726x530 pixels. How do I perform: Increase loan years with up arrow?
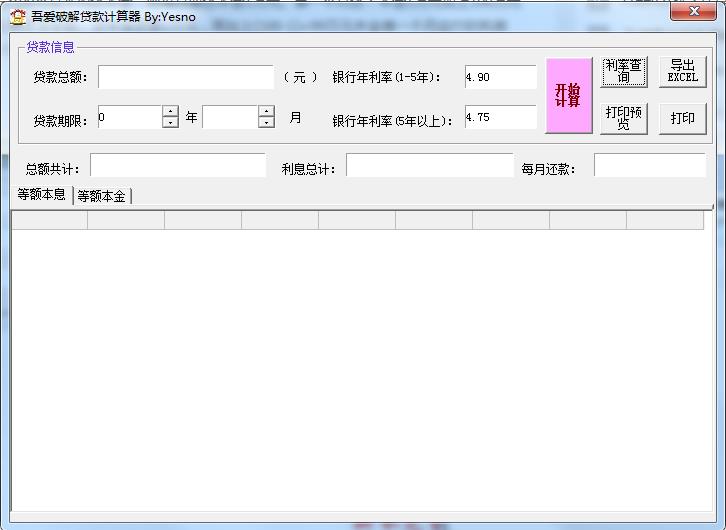(171, 111)
